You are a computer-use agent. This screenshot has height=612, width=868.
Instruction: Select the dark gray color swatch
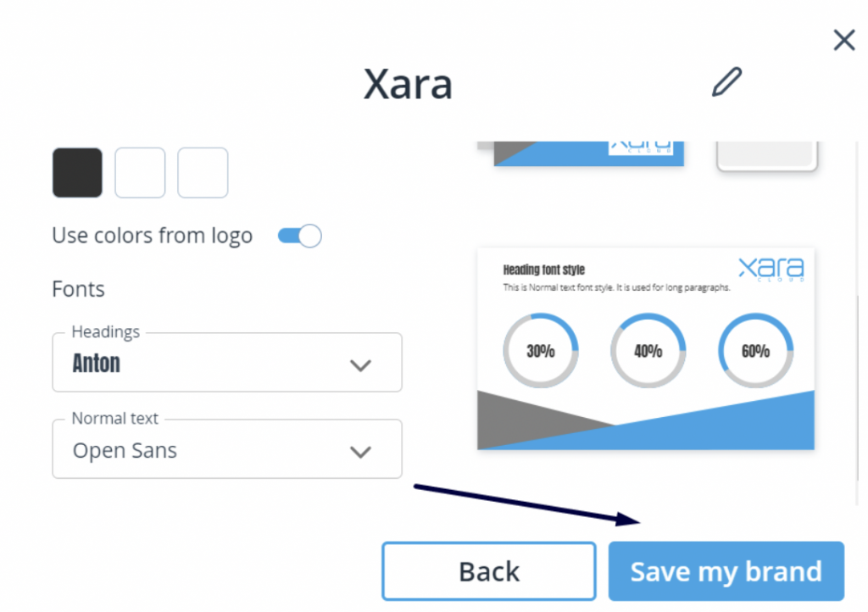(x=77, y=173)
